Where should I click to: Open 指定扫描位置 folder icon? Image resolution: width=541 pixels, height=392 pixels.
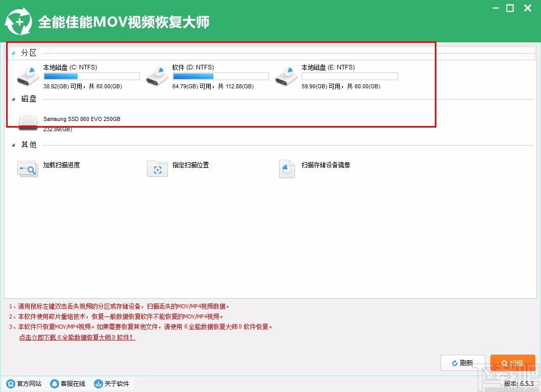157,168
